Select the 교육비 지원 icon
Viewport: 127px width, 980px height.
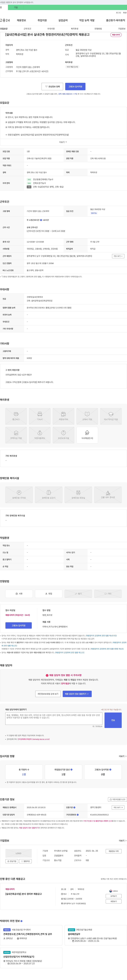87,416
